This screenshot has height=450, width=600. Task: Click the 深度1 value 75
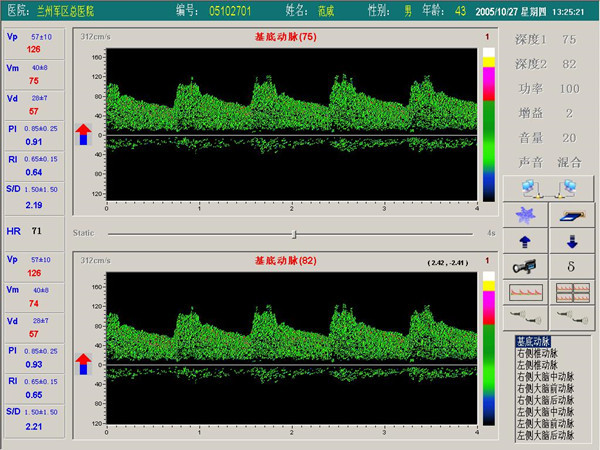(569, 39)
